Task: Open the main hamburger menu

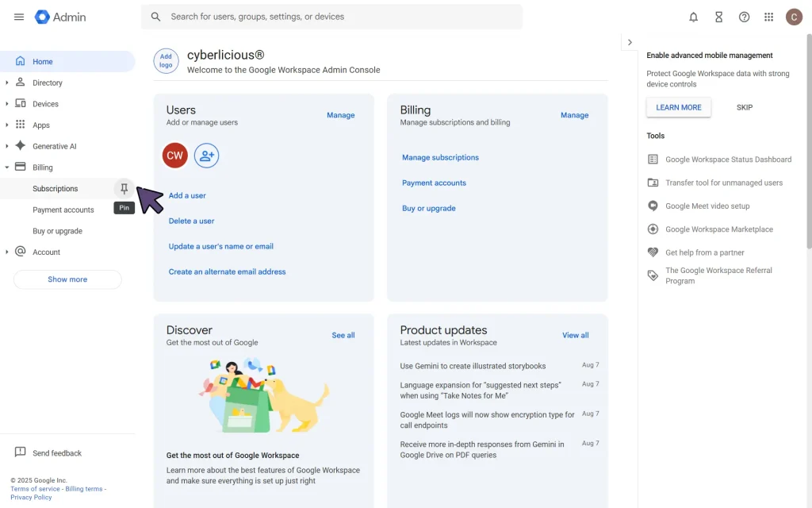Action: [19, 17]
